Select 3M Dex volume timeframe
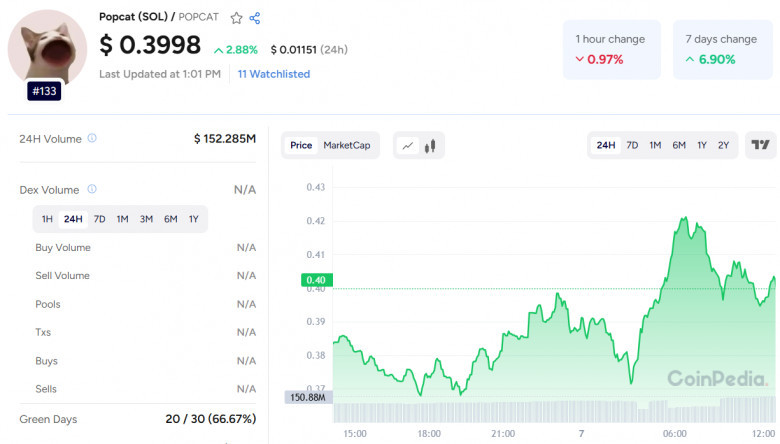This screenshot has height=444, width=780. point(146,219)
